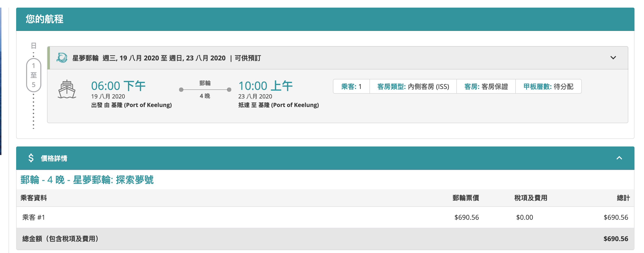This screenshot has height=253, width=644.
Task: Click the 乘客資料 column header
Action: click(33, 198)
